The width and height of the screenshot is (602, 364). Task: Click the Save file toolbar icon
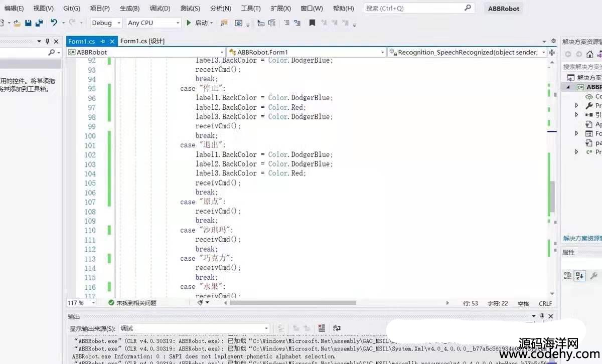[28, 23]
